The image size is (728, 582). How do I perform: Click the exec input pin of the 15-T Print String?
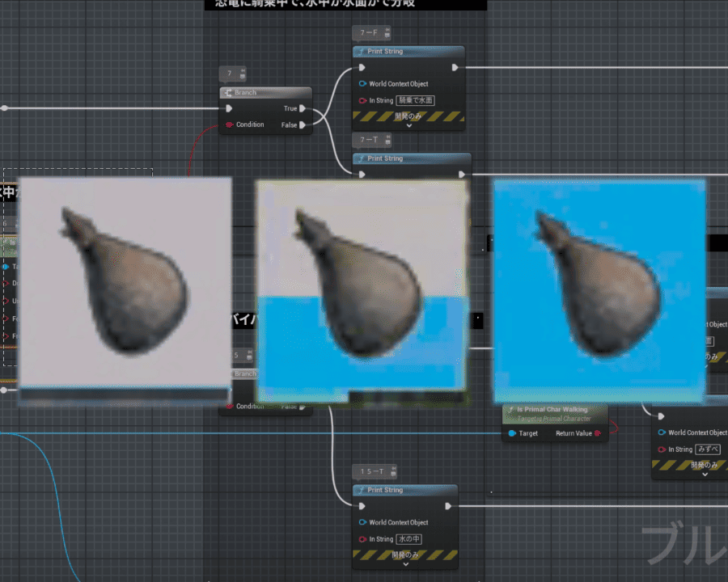tap(362, 506)
